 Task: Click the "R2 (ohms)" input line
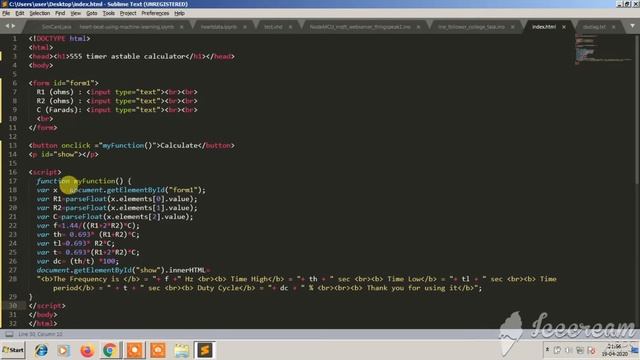pyautogui.click(x=117, y=101)
